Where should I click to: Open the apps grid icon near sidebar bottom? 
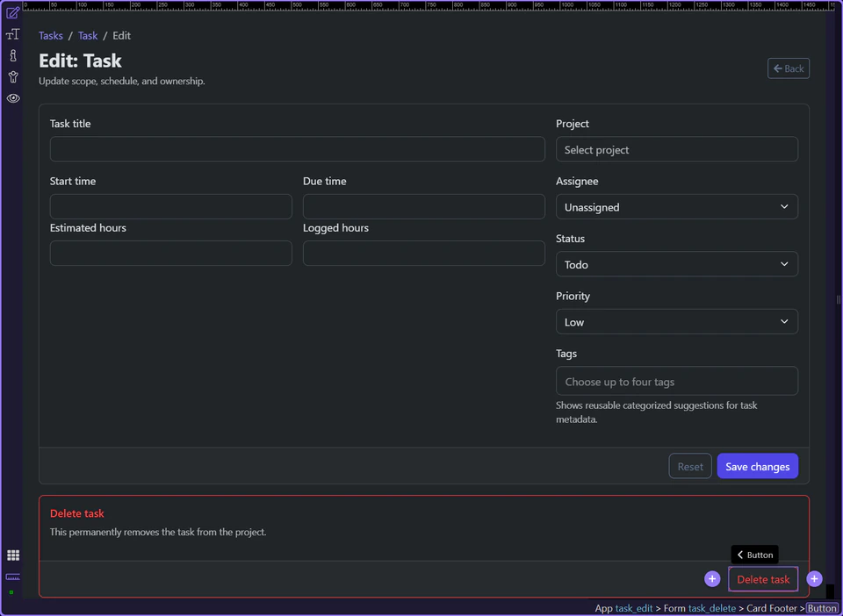12,555
